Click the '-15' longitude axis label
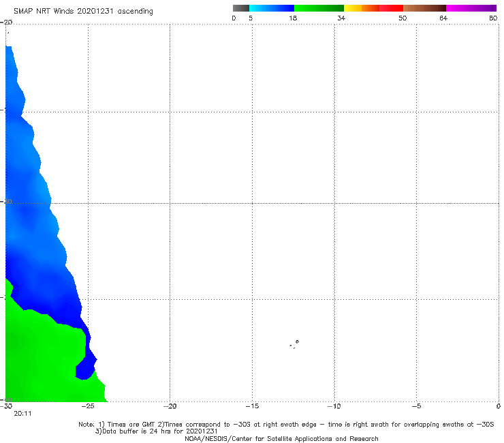This screenshot has height=443, width=504. 252,406
